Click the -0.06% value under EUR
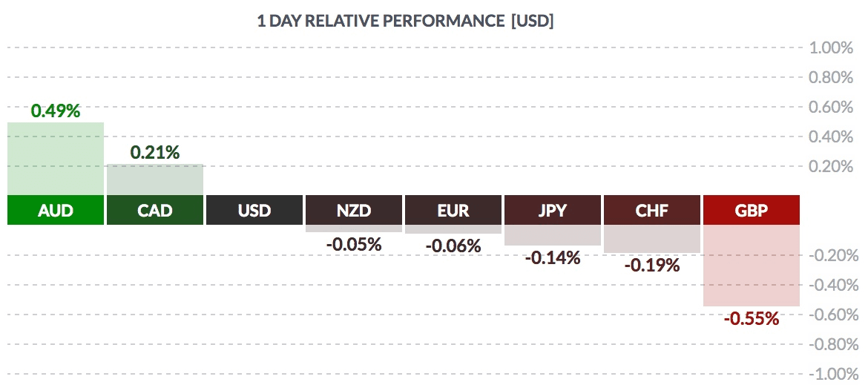The height and width of the screenshot is (385, 868). (x=453, y=246)
